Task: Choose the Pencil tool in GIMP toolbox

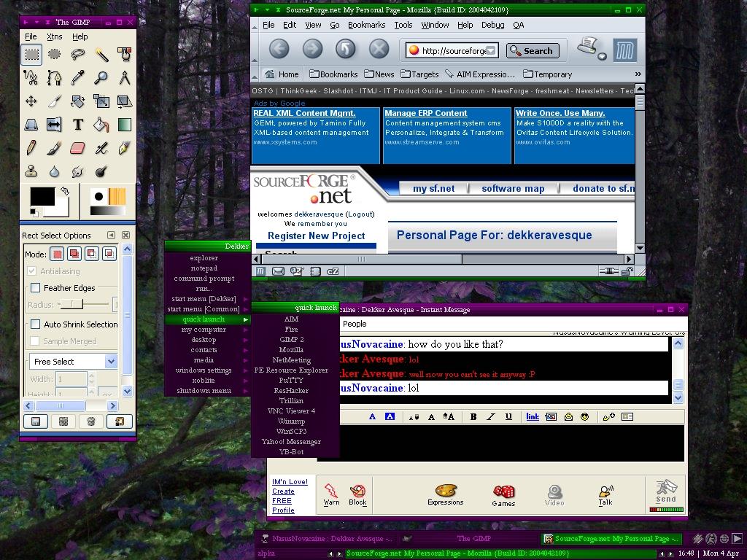Action: [x=31, y=148]
